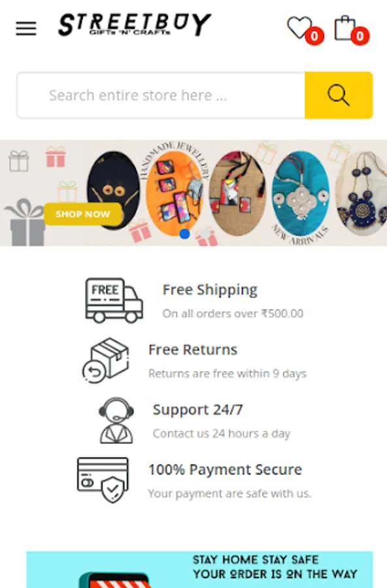Click the 'Free Shipping' heading text
The image size is (387, 588).
[x=210, y=289]
